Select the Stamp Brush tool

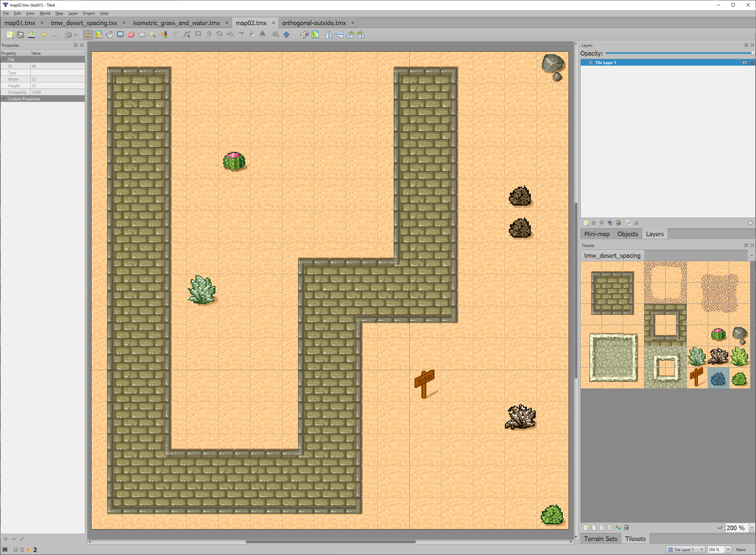pos(88,34)
